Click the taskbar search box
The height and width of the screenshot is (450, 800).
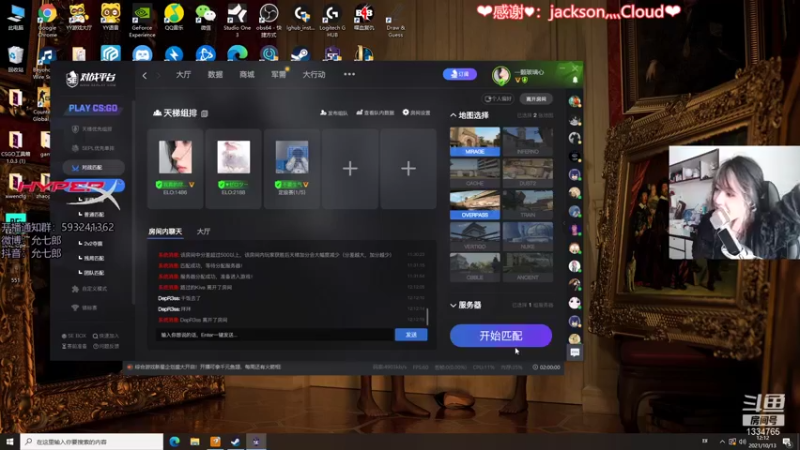[92, 441]
